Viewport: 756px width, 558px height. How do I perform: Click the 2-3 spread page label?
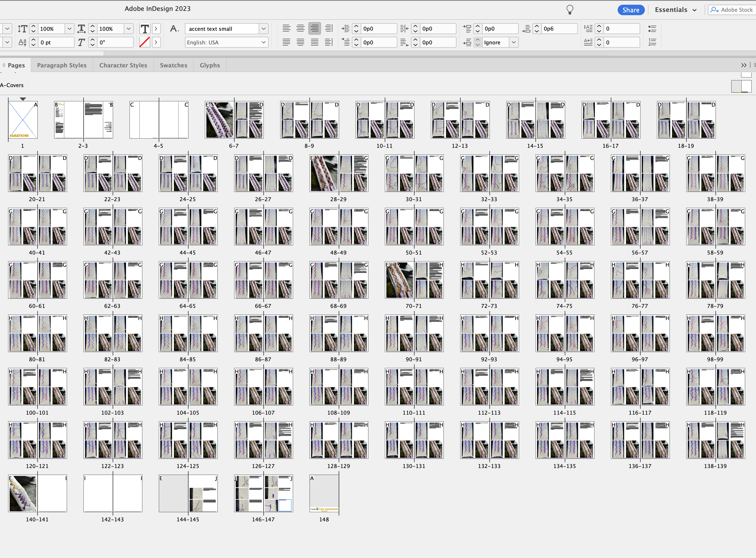[83, 146]
